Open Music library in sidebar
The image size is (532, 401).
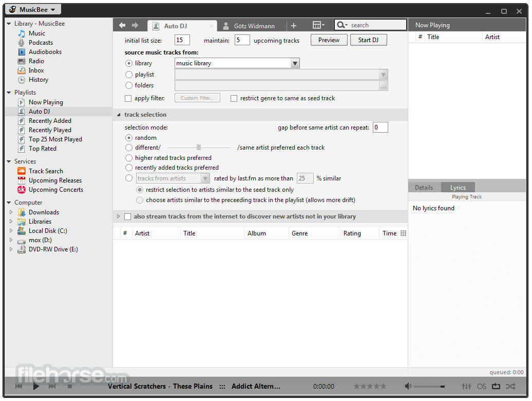tap(36, 33)
